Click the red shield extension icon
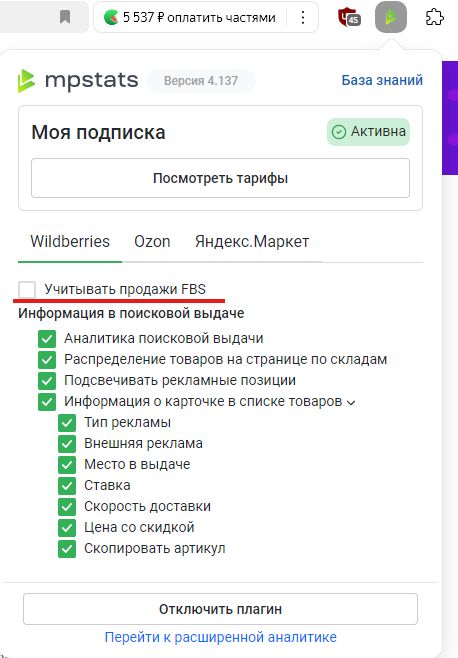The height and width of the screenshot is (658, 458). [x=348, y=17]
